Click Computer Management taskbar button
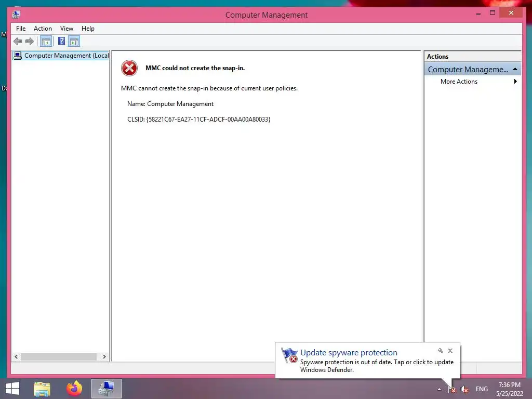The image size is (532, 399). pyautogui.click(x=106, y=389)
